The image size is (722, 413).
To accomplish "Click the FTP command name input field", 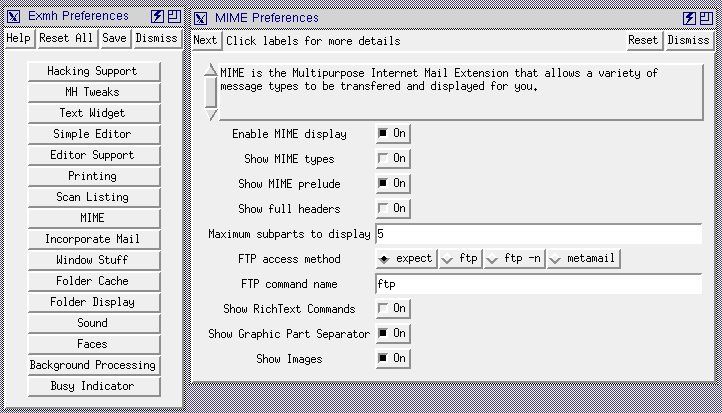I will tap(538, 284).
